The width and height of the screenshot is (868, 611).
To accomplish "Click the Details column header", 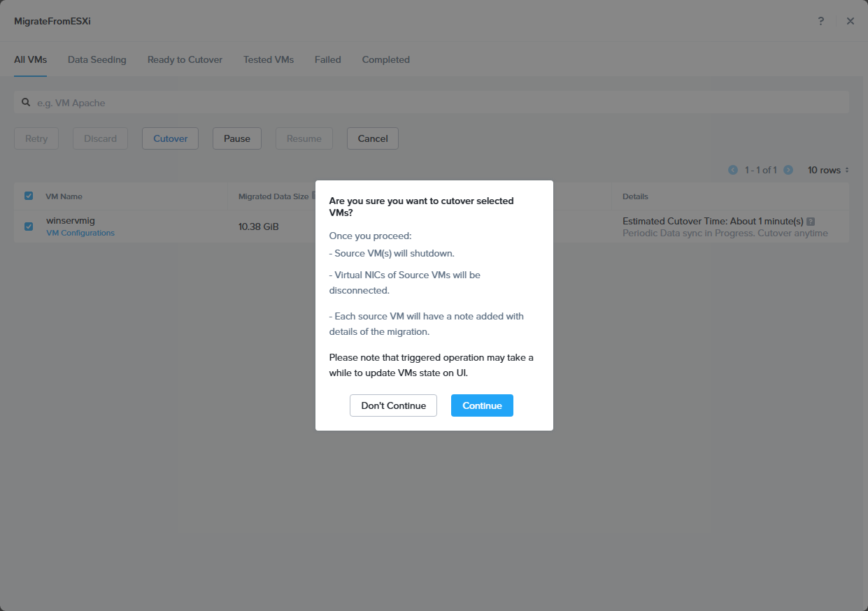I will click(635, 196).
